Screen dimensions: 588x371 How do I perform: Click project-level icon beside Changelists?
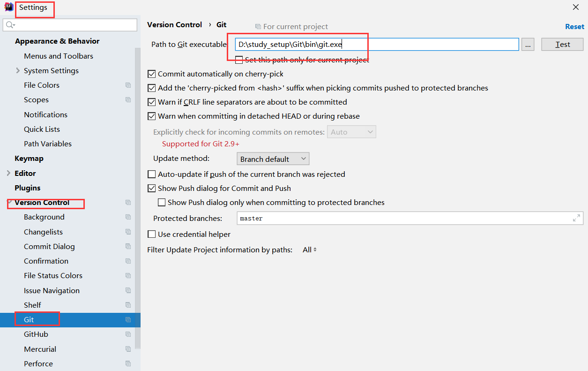pyautogui.click(x=128, y=232)
